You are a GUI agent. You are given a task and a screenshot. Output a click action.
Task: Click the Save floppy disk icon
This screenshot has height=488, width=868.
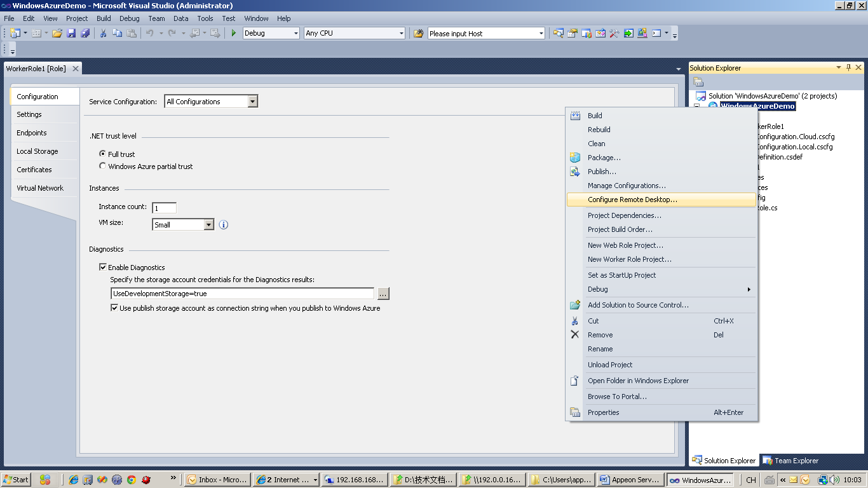coord(71,33)
